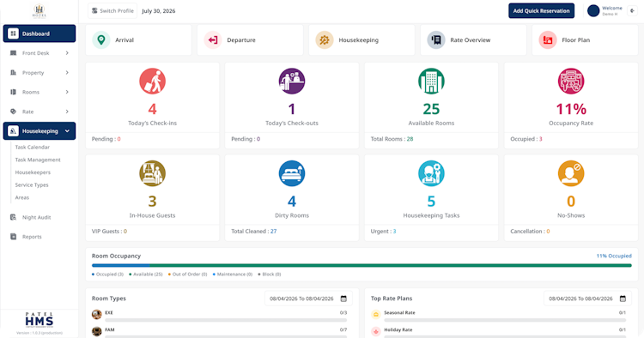This screenshot has height=338, width=644.
Task: Click the Today's Check-ins luggage icon
Action: click(x=152, y=81)
